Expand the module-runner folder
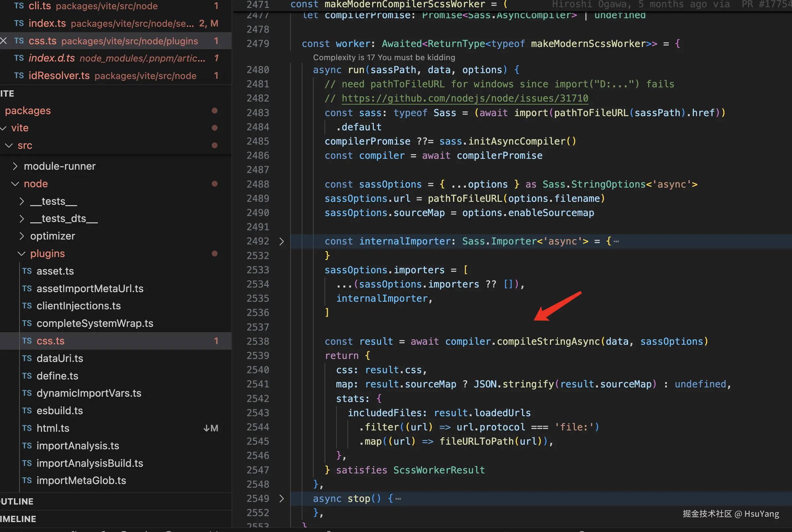Screen dimensions: 792x532 pyautogui.click(x=15, y=166)
